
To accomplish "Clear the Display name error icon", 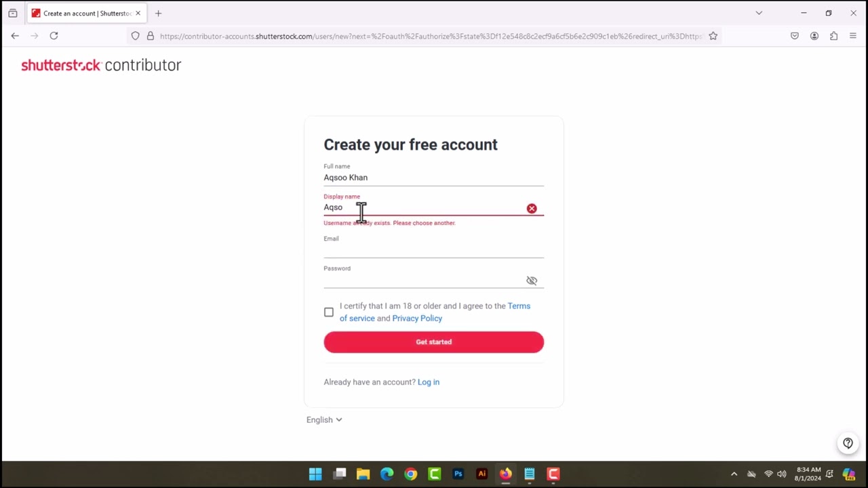I will pos(532,209).
